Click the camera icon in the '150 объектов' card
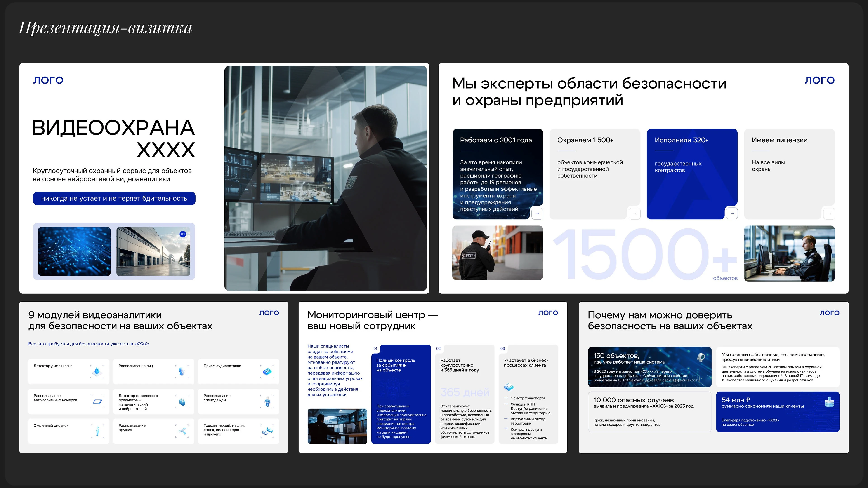This screenshot has height=488, width=868. pyautogui.click(x=701, y=357)
